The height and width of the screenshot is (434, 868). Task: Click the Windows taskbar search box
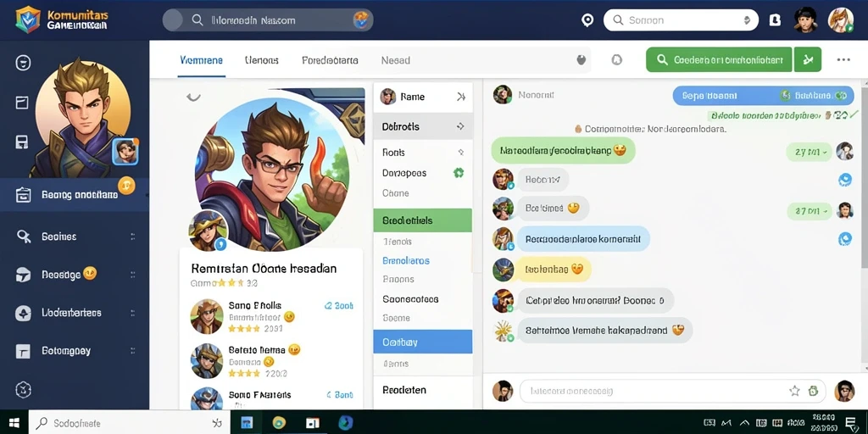click(x=129, y=424)
